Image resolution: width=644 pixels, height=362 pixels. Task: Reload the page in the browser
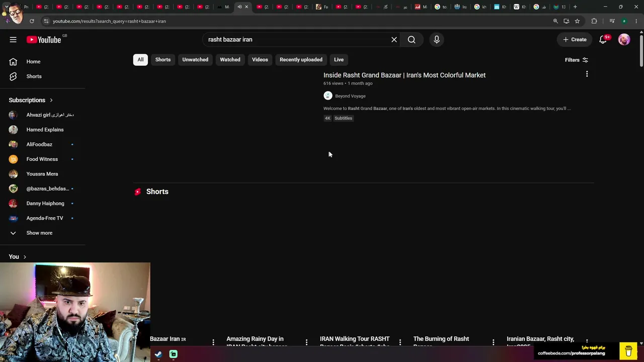32,21
